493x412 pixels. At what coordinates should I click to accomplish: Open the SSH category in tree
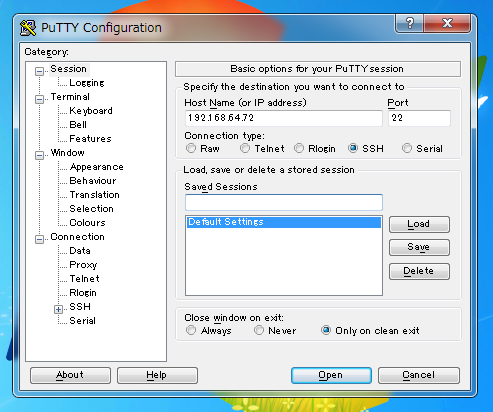(80, 307)
